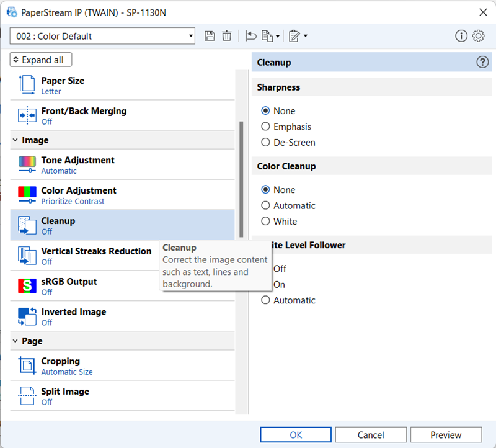Image resolution: width=496 pixels, height=448 pixels.
Task: Collapse the Page section chevron
Action: pyautogui.click(x=15, y=341)
